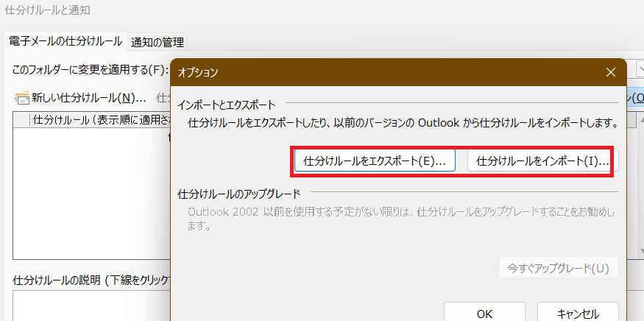The height and width of the screenshot is (321, 644).
Task: Click the narrow checkbox column header in rule list
Action: click(x=21, y=120)
